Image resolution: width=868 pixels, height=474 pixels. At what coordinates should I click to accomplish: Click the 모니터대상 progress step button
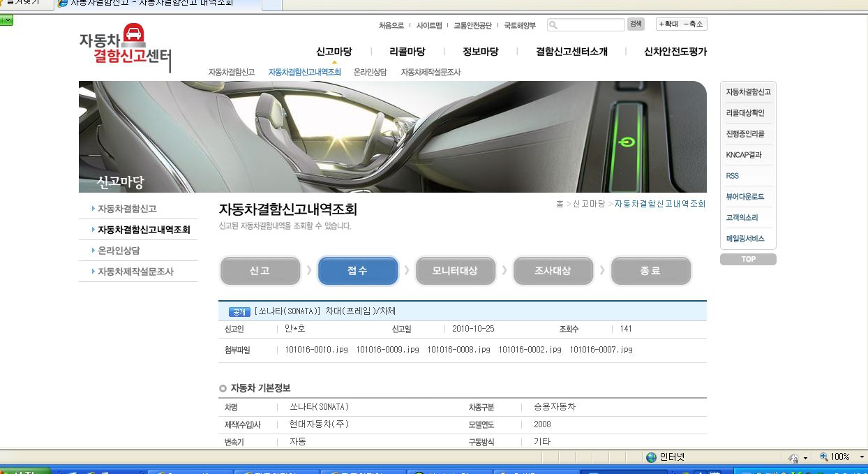[x=456, y=271]
